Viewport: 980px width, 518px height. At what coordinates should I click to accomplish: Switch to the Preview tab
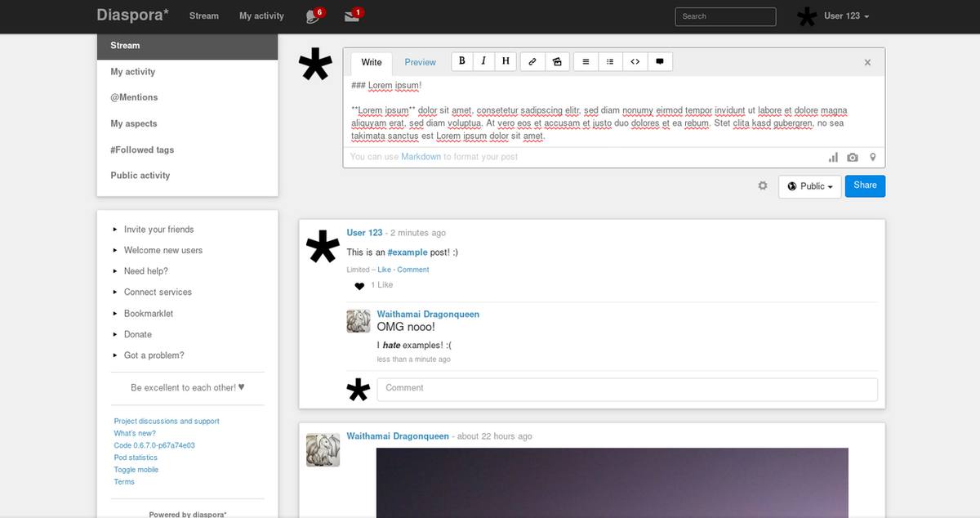(420, 62)
